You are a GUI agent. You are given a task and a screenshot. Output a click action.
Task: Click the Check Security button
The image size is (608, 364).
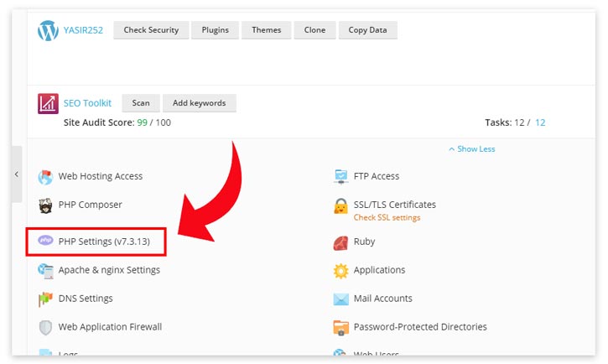pos(151,30)
